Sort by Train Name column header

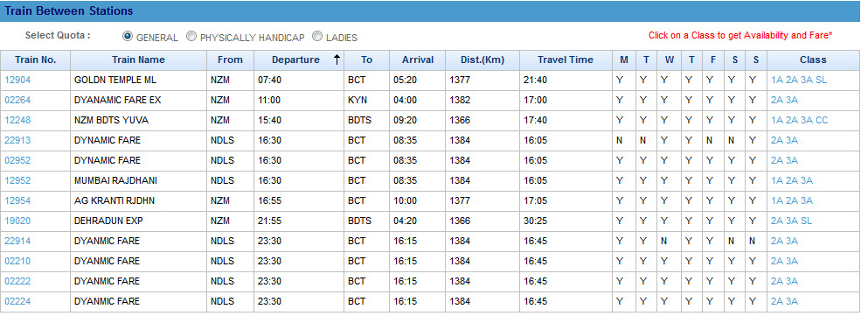pyautogui.click(x=138, y=60)
